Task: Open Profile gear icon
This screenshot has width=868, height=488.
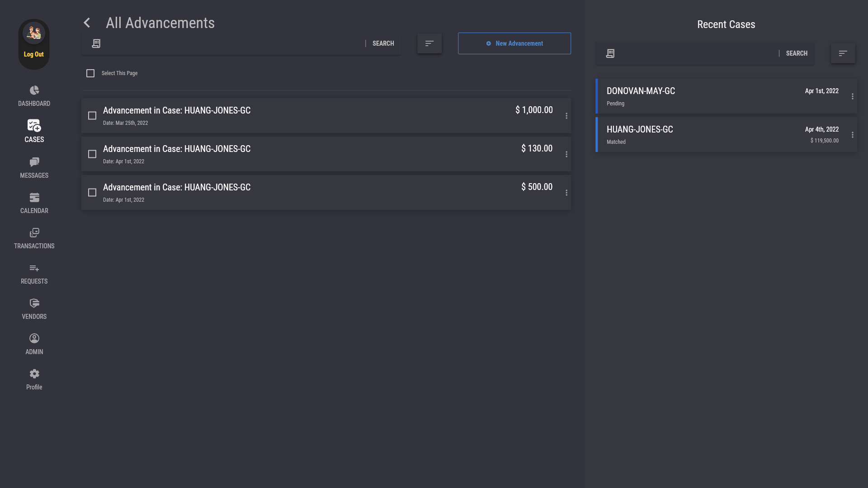Action: coord(34,374)
